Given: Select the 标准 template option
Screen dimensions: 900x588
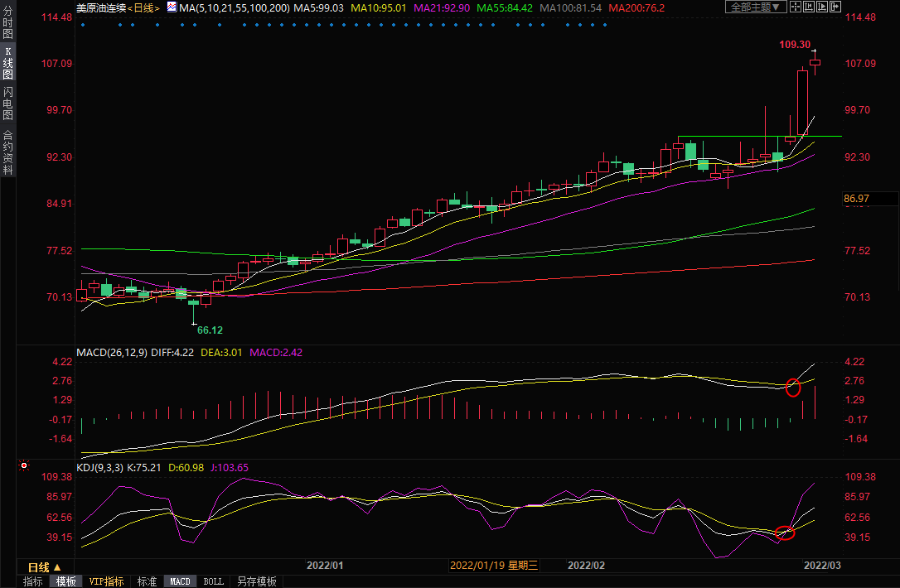Looking at the screenshot, I should pyautogui.click(x=147, y=581).
